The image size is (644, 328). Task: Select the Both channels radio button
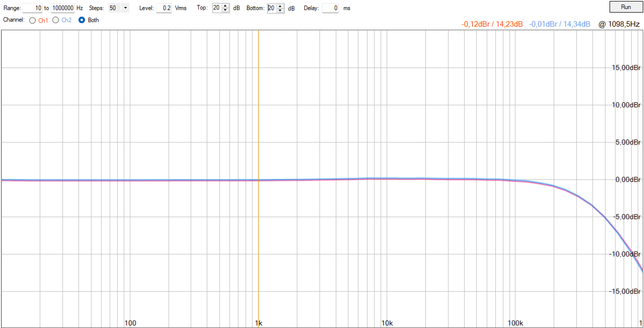point(82,20)
